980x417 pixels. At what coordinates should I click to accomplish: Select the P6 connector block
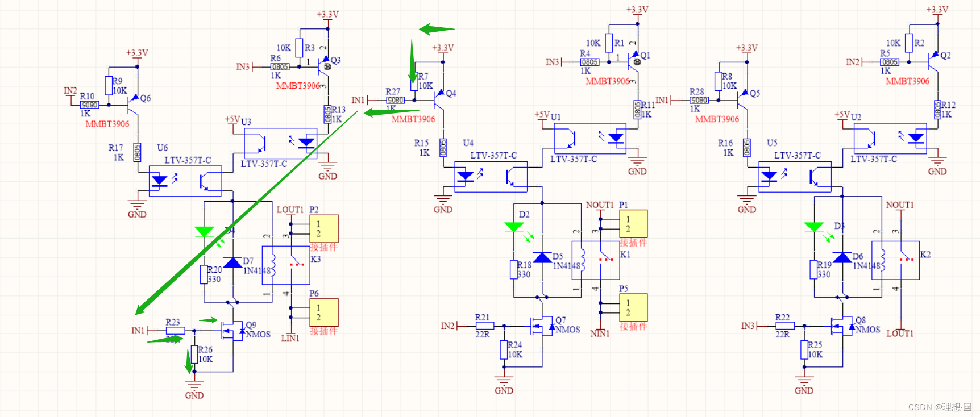(324, 312)
